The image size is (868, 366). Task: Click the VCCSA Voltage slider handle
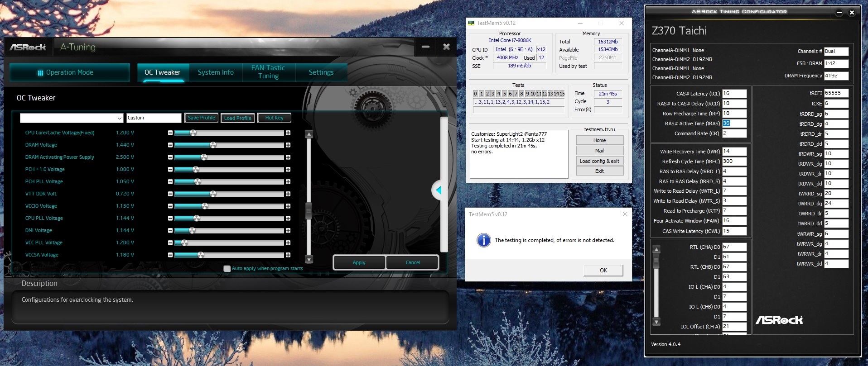click(201, 255)
